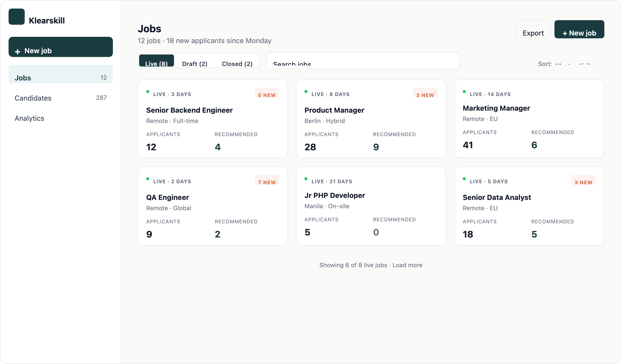Screen dimensions: 621x364
Task: Switch to the Closed (2) tab
Action: pyautogui.click(x=237, y=60)
